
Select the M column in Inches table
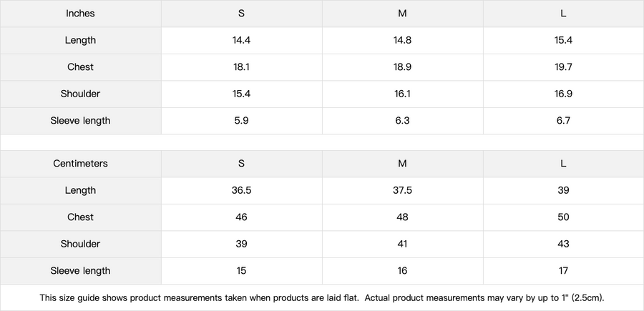click(x=402, y=14)
